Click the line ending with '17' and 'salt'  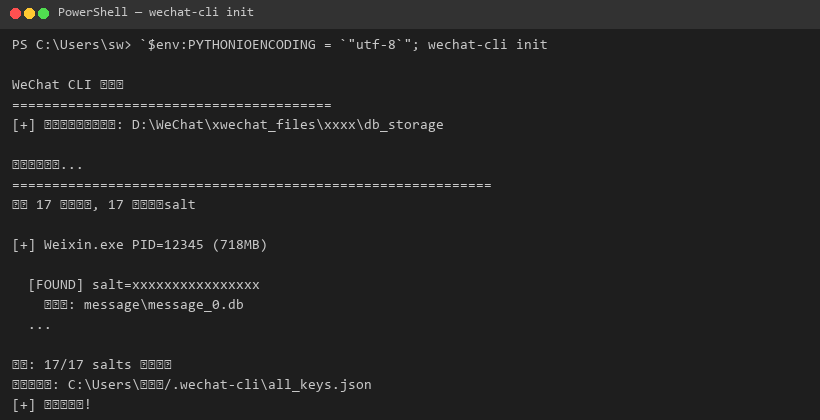click(104, 205)
